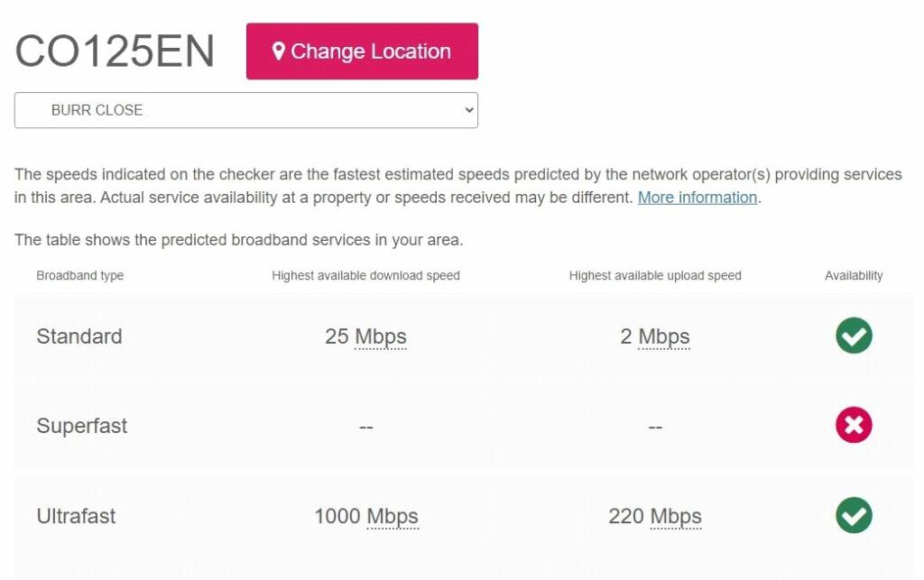Click Mbps abbreviation beside 1000 download speed
The width and height of the screenshot is (924, 580).
pos(393,516)
